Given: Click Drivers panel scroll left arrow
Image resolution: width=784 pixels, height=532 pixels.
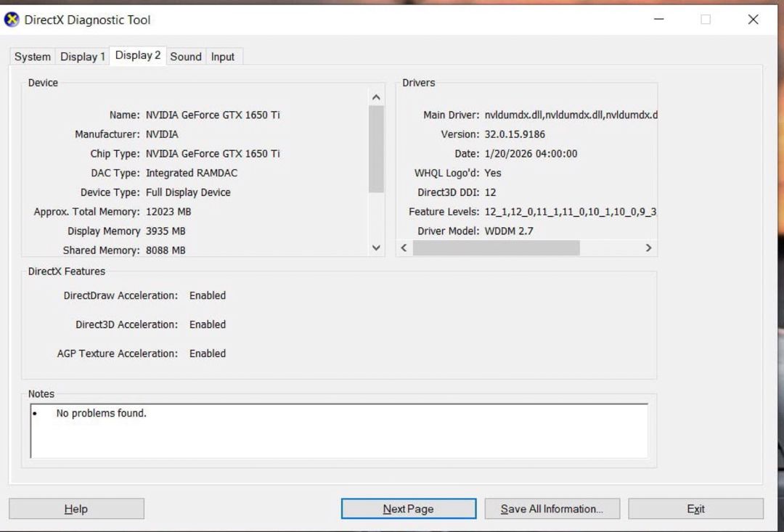Looking at the screenshot, I should point(404,248).
